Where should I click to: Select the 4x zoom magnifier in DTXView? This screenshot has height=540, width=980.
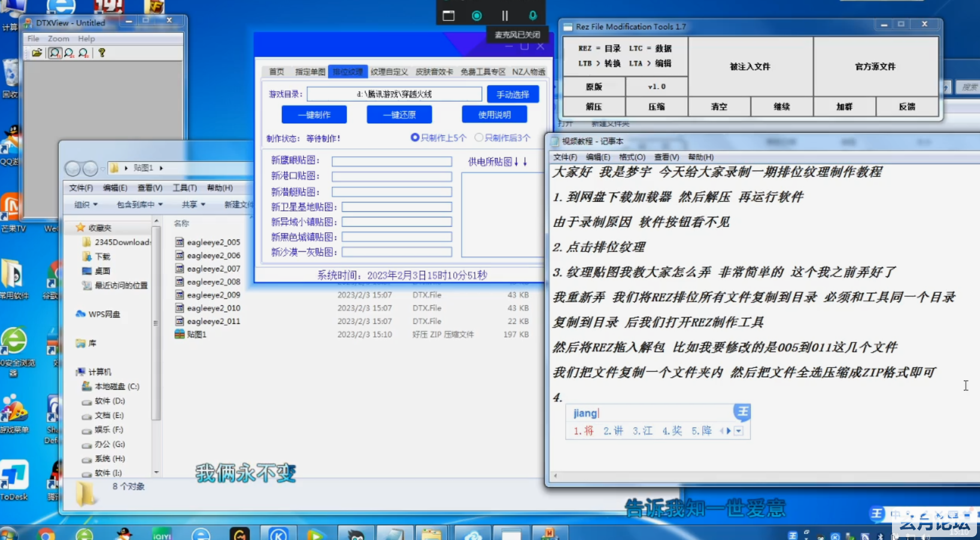(83, 53)
